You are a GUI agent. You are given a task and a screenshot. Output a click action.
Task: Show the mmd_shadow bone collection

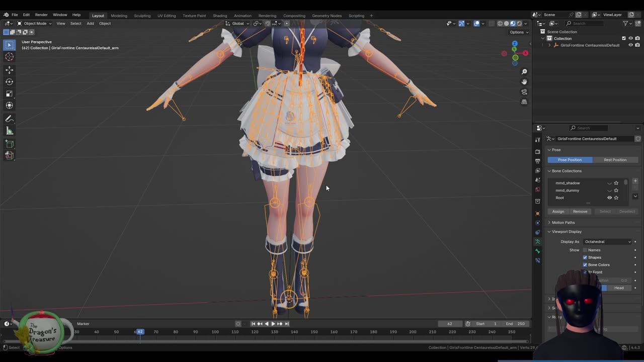[609, 183]
